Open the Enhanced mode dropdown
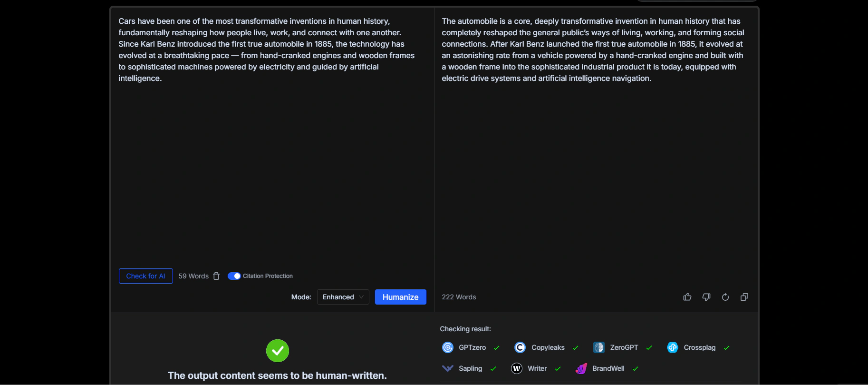The height and width of the screenshot is (385, 868). click(x=343, y=297)
